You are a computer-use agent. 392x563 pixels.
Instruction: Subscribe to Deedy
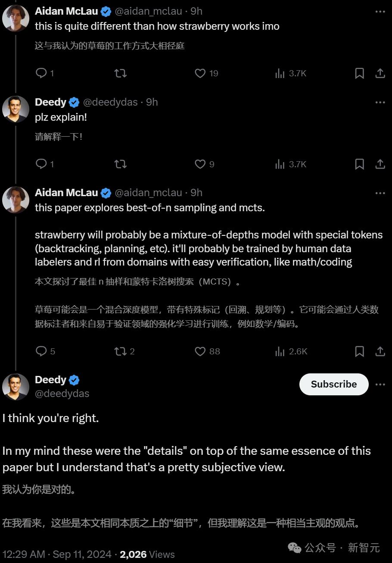[x=334, y=384]
